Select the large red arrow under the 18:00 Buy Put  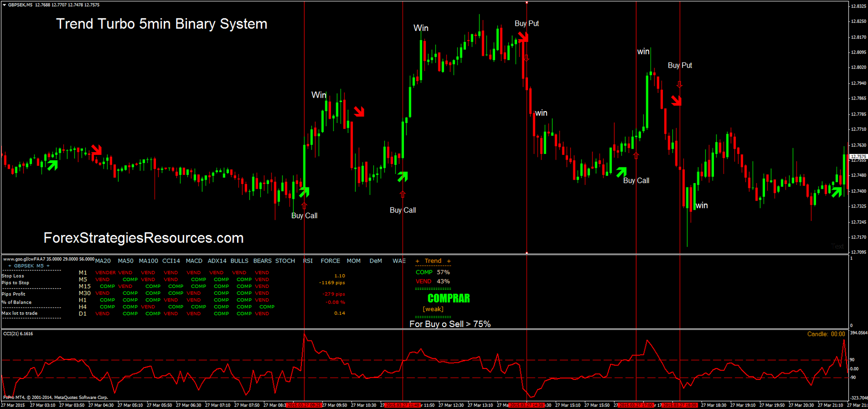pyautogui.click(x=676, y=100)
